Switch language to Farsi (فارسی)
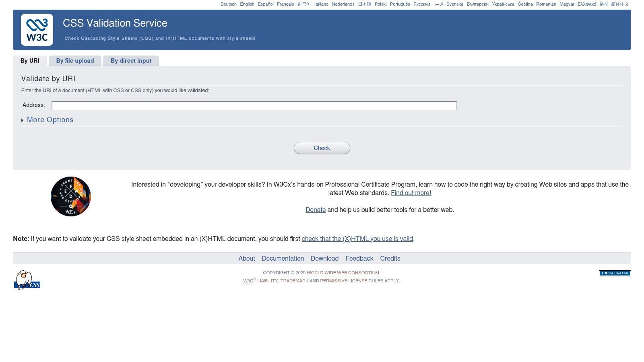This screenshot has height=362, width=644. click(x=438, y=4)
